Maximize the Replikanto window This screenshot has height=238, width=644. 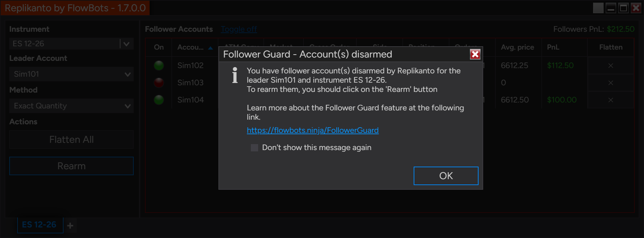coord(623,8)
